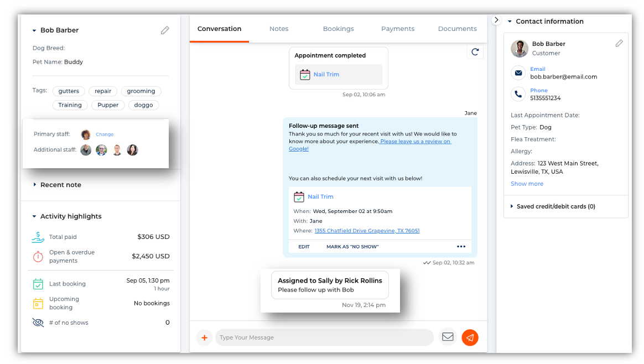Select the grooming tag

tap(141, 91)
